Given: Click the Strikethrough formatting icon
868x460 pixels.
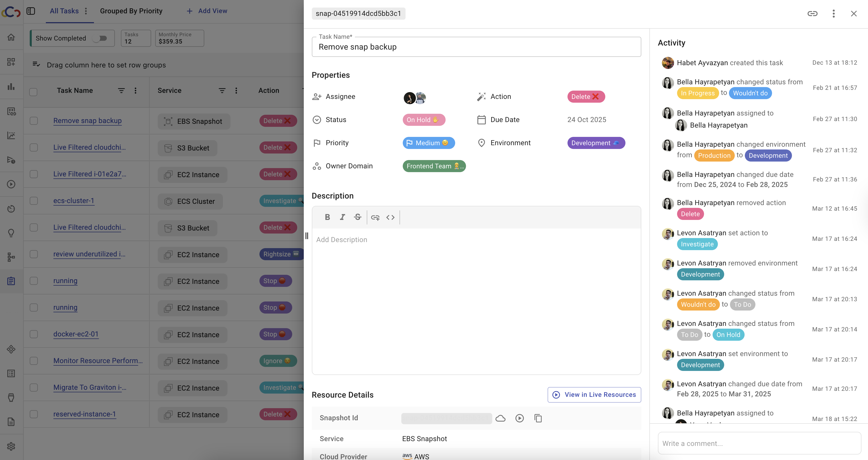Looking at the screenshot, I should [357, 217].
